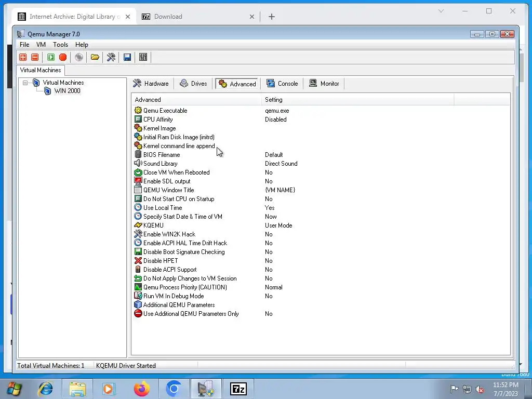Select WIN 2000 virtual machine in tree
532x399 pixels.
point(67,91)
